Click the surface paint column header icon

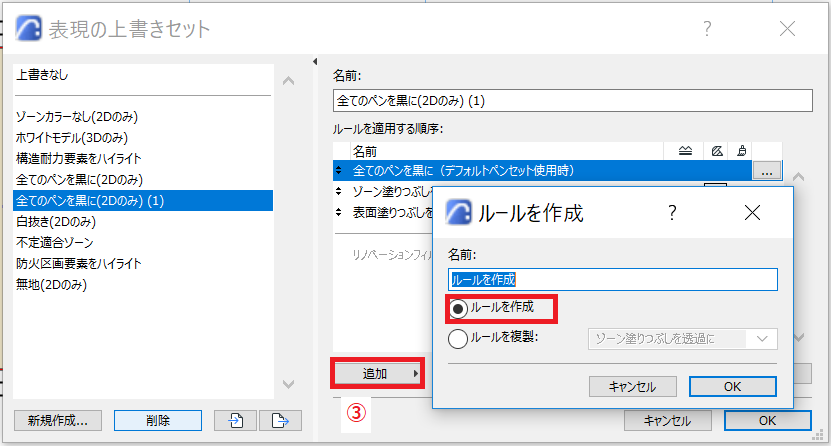coord(741,151)
